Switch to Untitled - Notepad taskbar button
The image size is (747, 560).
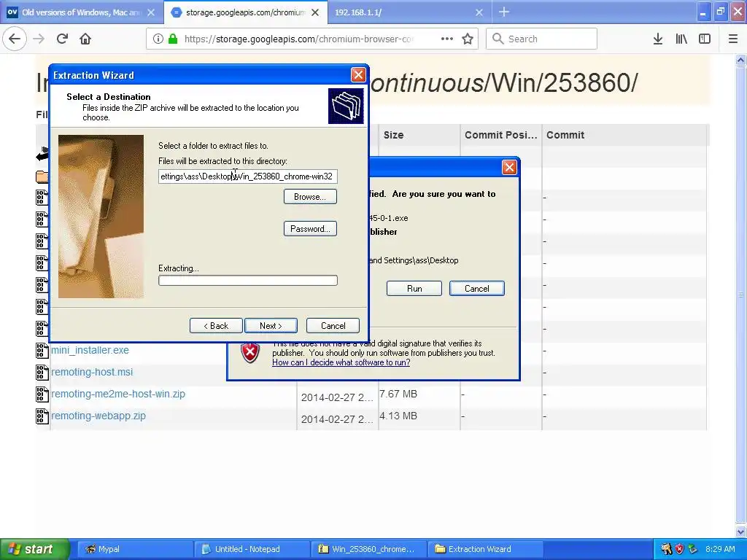point(252,549)
